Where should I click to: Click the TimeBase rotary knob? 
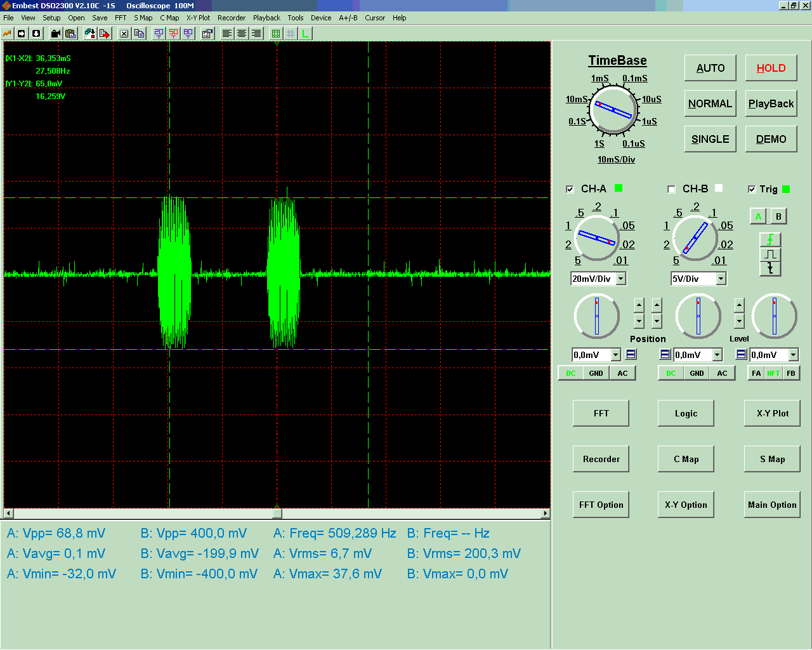(613, 110)
